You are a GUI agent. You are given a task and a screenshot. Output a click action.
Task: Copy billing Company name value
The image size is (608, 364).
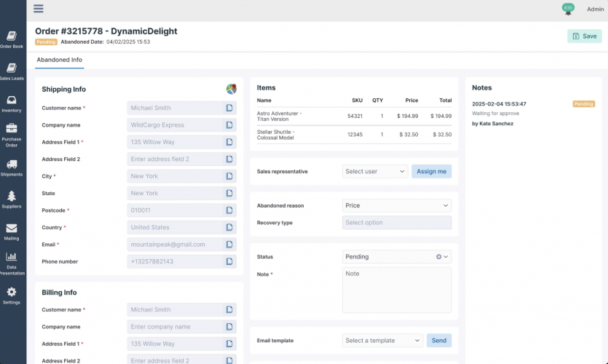click(x=229, y=326)
